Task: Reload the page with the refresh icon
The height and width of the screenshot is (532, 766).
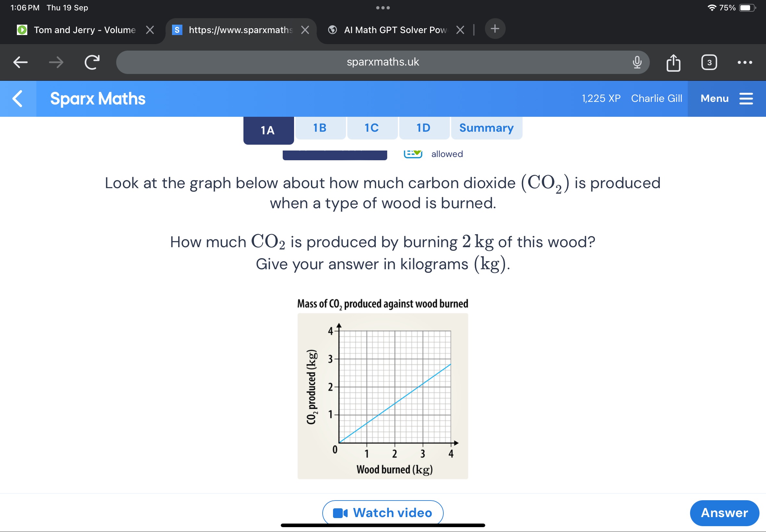Action: pyautogui.click(x=92, y=62)
